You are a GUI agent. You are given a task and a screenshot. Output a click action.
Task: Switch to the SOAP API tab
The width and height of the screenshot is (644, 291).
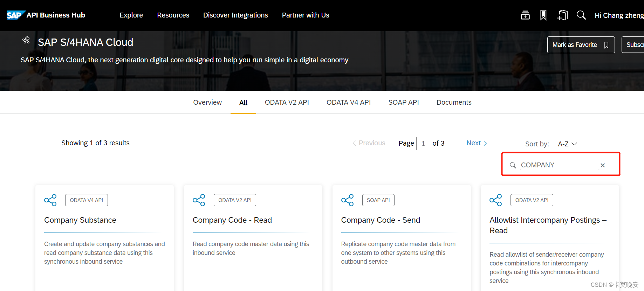[x=404, y=102]
